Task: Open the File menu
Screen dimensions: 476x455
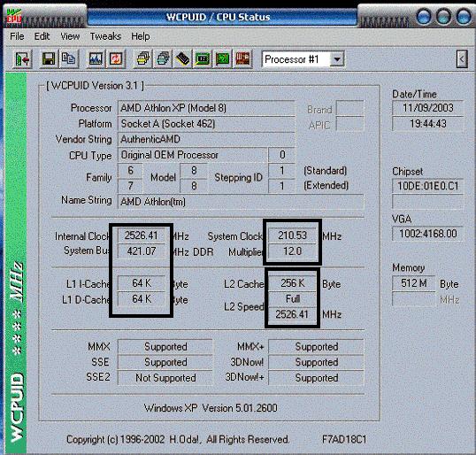Action: [x=17, y=36]
